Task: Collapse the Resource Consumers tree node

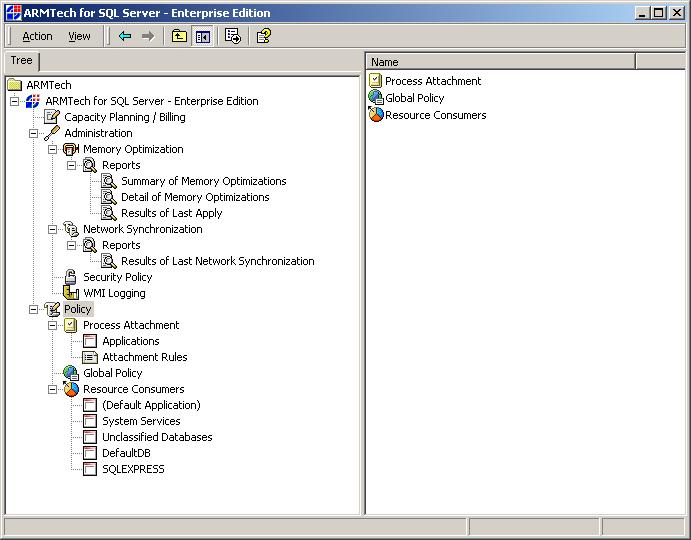Action: pos(52,389)
